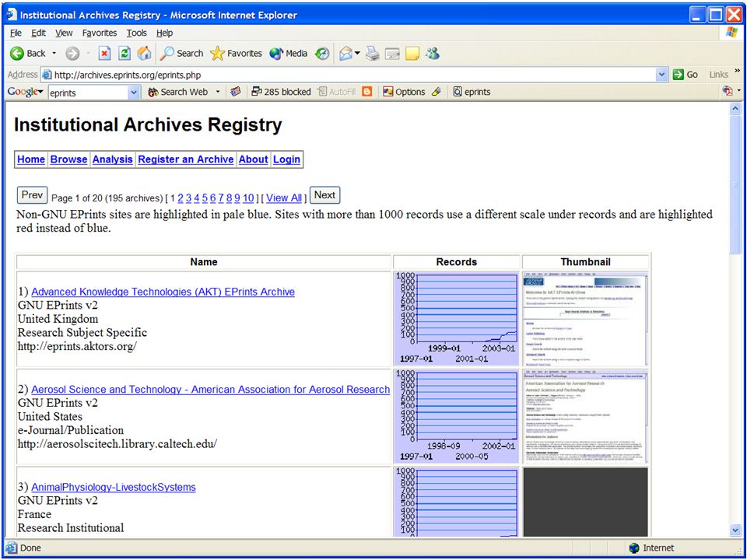Open the Google logo menu dropdown

pos(25,92)
